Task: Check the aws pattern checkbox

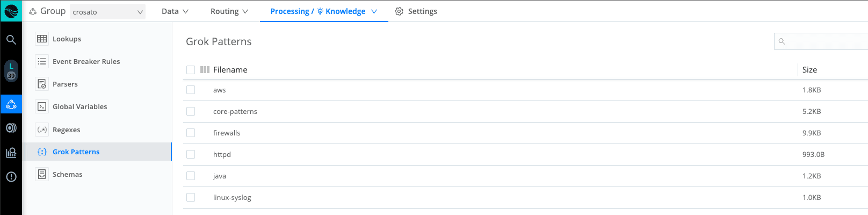Action: pyautogui.click(x=191, y=90)
